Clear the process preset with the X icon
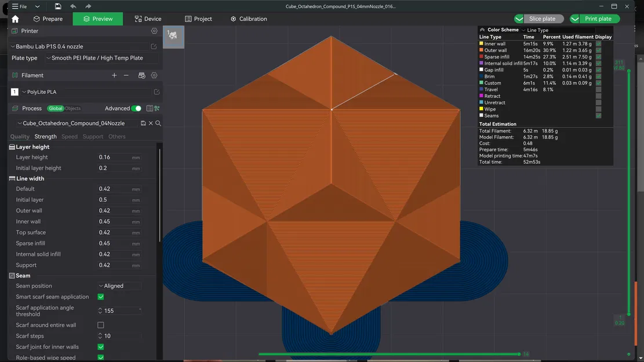This screenshot has height=362, width=644. click(x=150, y=123)
